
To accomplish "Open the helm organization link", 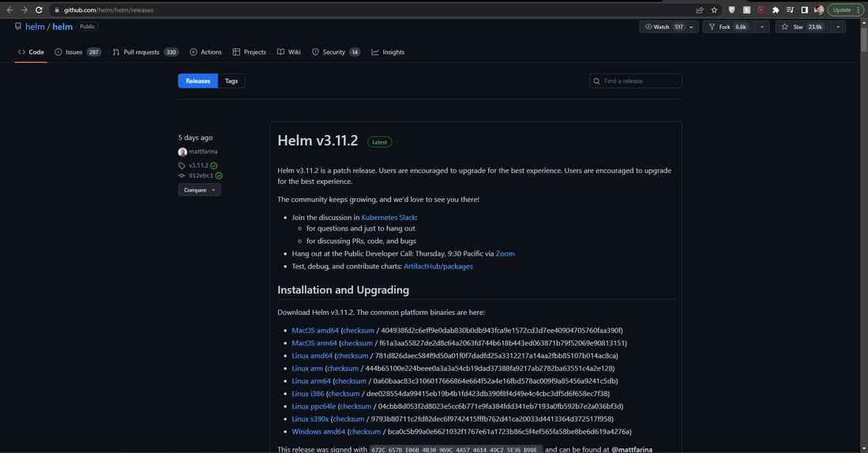I will pyautogui.click(x=35, y=27).
